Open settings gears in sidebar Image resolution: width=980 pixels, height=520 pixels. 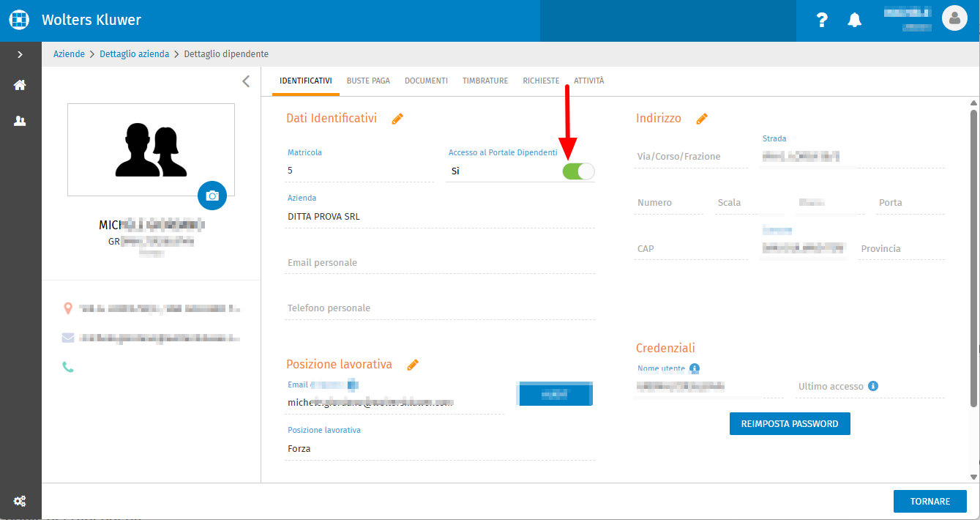click(x=20, y=501)
